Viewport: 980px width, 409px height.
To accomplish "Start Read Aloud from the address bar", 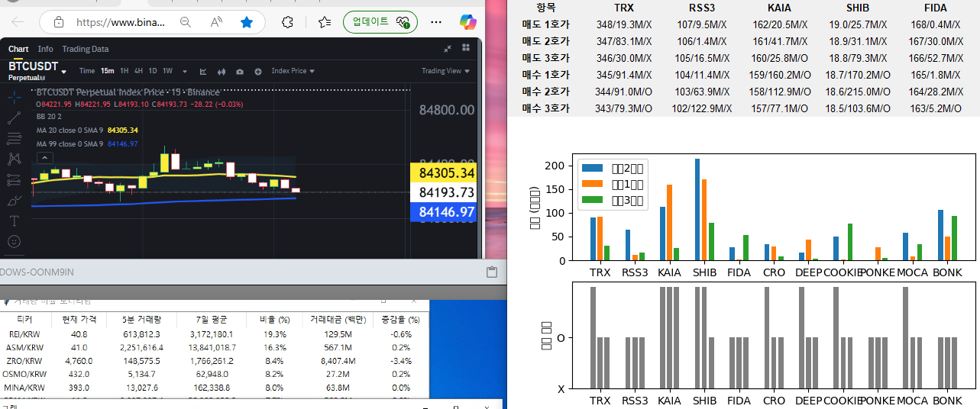I will pos(216,22).
